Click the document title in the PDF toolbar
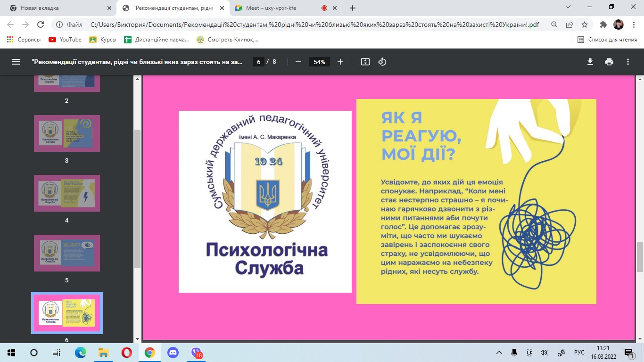Screen dimensions: 644x362 (137, 62)
